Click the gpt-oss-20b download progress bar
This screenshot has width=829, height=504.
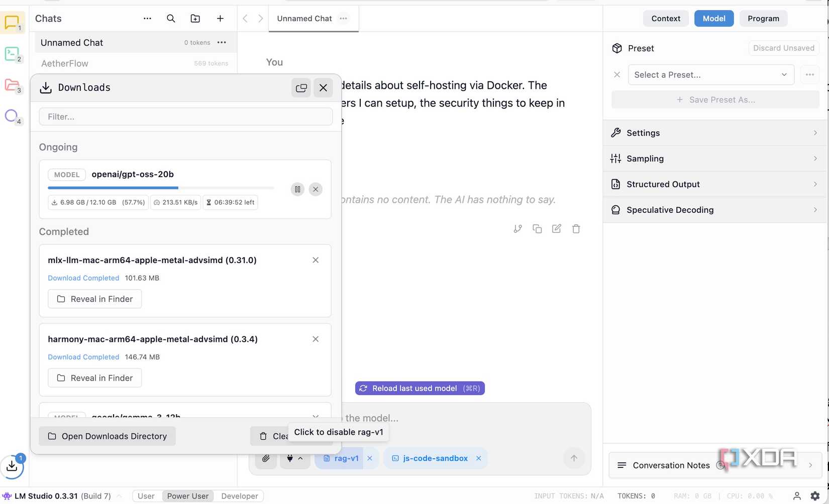[x=161, y=188]
